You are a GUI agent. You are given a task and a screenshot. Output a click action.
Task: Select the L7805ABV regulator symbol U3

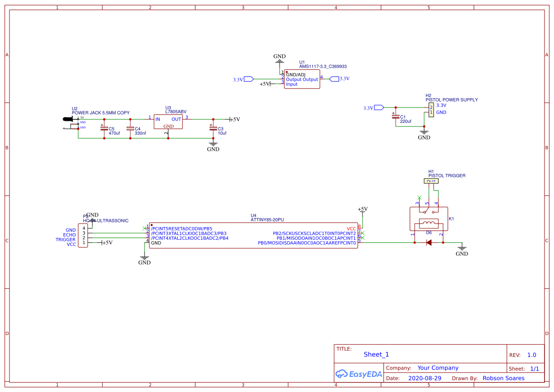[168, 121]
